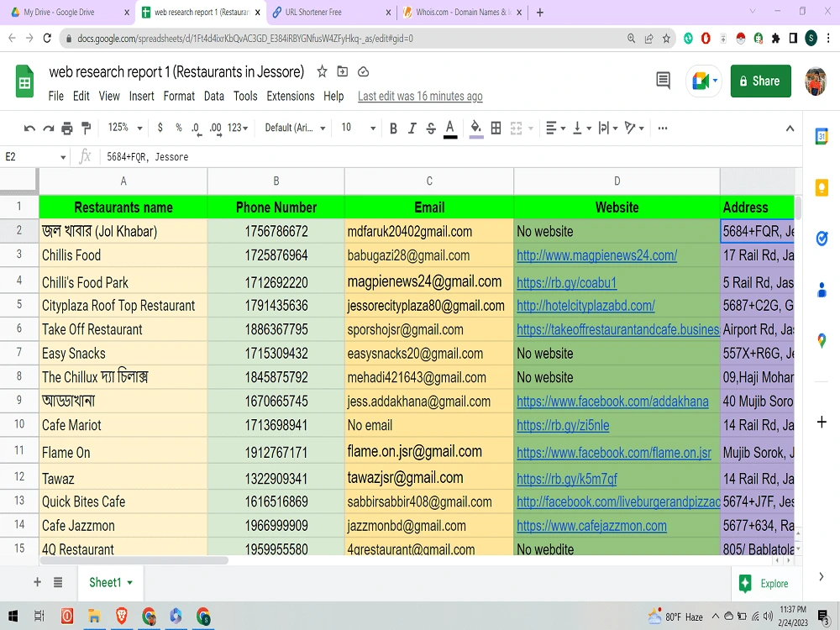
Task: Open number format 123 dropdown
Action: (x=238, y=128)
